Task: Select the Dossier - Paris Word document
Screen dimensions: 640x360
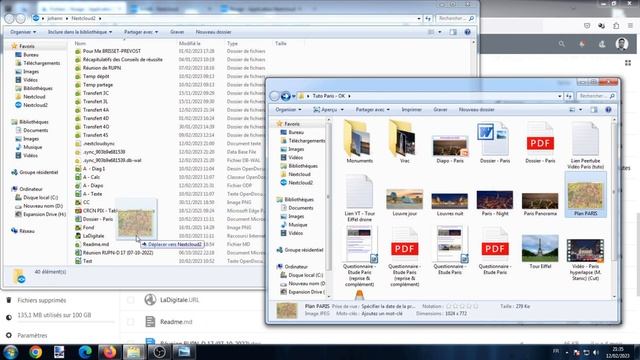Action: click(495, 143)
